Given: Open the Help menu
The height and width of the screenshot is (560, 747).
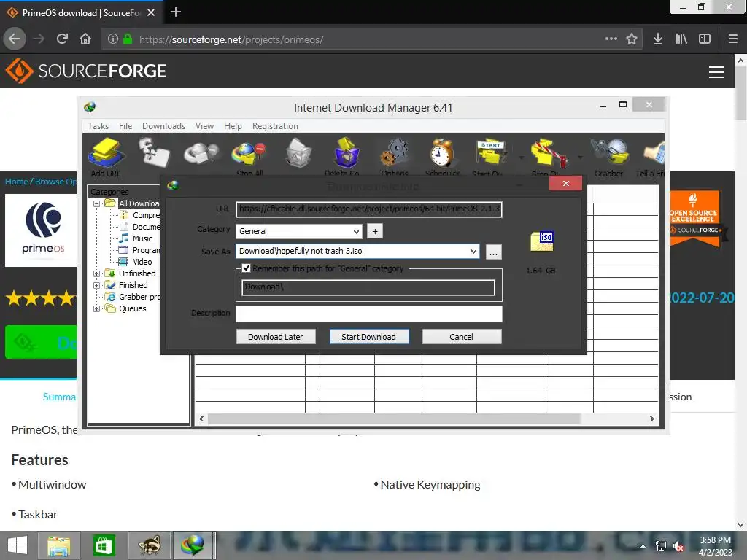Looking at the screenshot, I should (x=233, y=125).
